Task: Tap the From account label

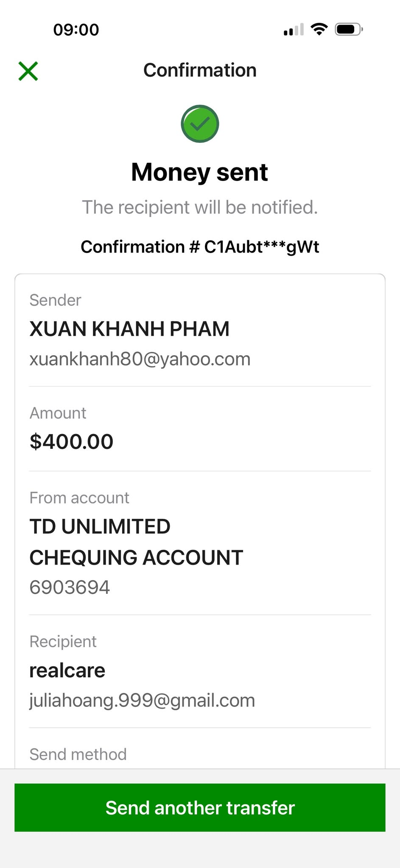Action: point(79,498)
